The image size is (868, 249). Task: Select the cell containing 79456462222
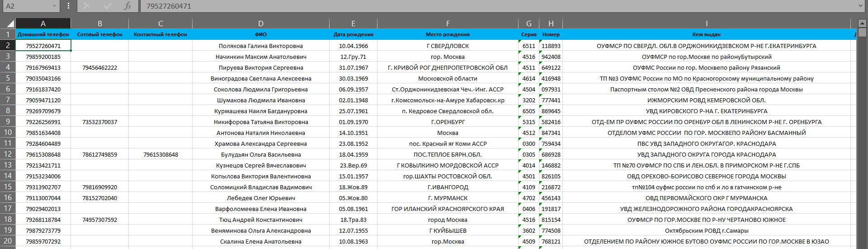coord(100,67)
